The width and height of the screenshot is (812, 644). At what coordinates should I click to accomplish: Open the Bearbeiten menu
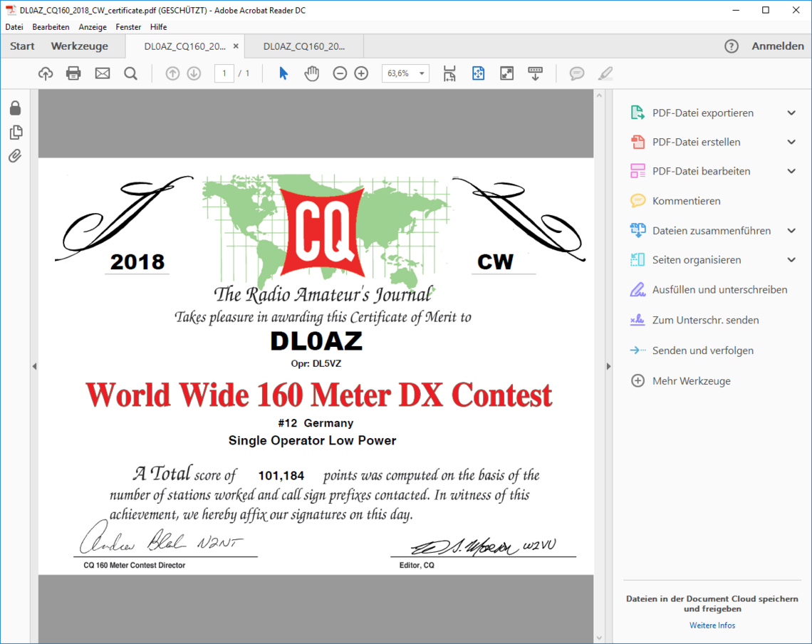(x=51, y=27)
